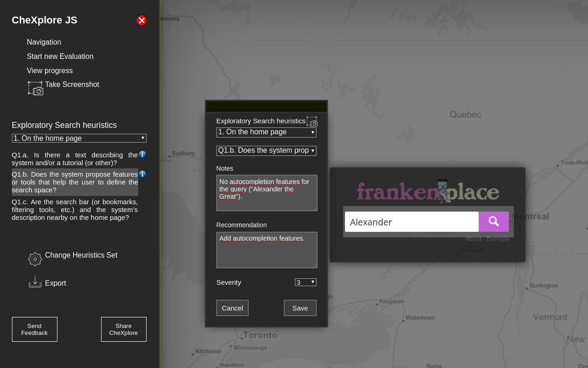Screen dimensions: 588x368
Task: Expand sidebar '1. On the home page' dropdown
Action: point(79,138)
